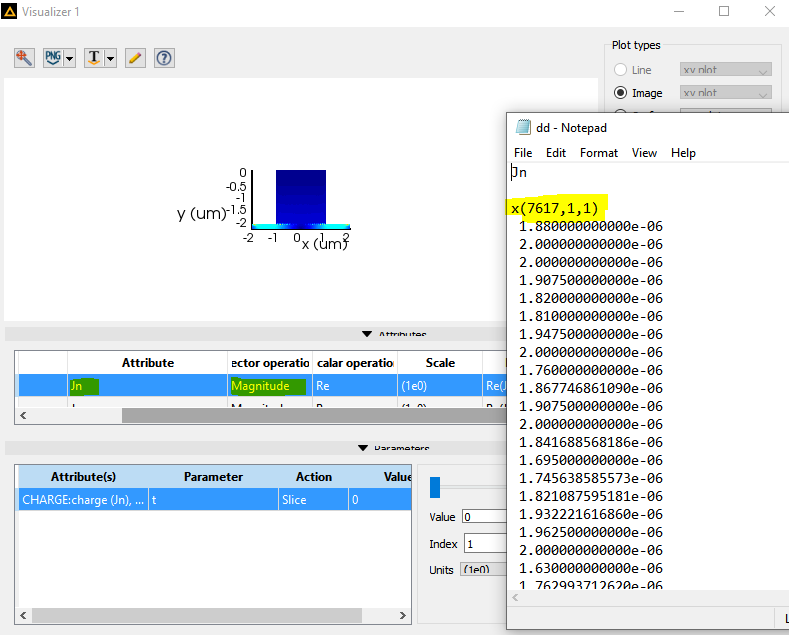Click the Units field
Viewport: 789px width, 635px height.
[483, 570]
